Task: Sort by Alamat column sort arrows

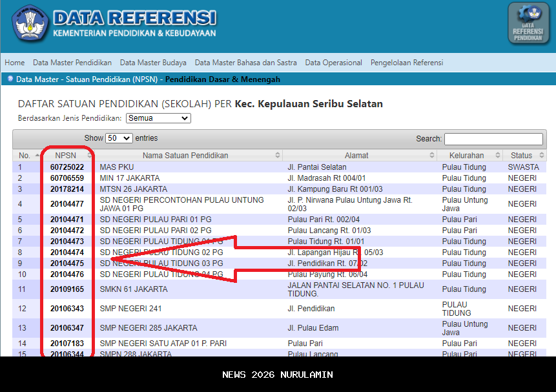Action: [x=431, y=156]
